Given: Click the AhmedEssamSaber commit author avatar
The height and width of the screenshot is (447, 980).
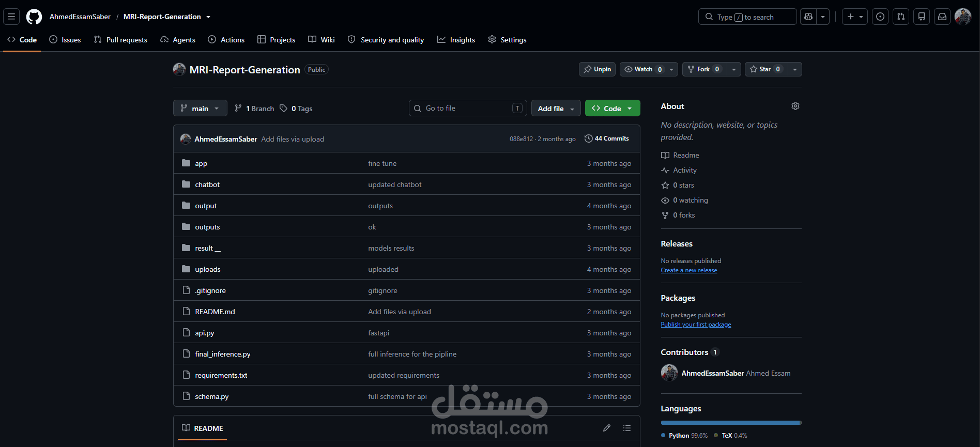Looking at the screenshot, I should pos(186,138).
